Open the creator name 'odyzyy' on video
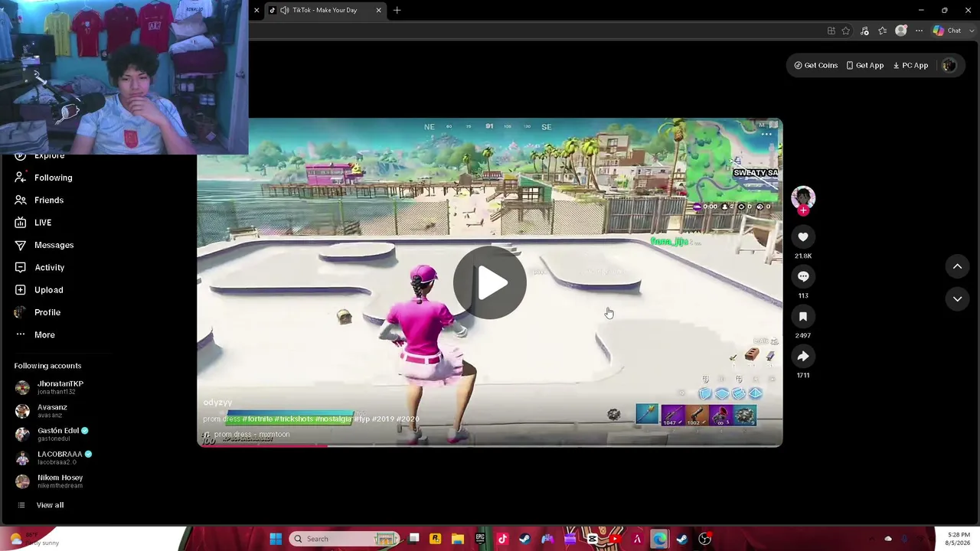Image resolution: width=980 pixels, height=551 pixels. pyautogui.click(x=217, y=403)
